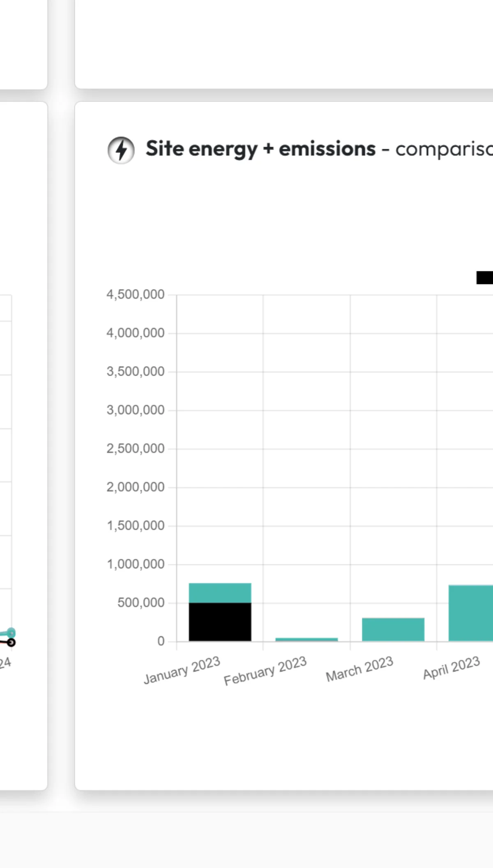Image resolution: width=493 pixels, height=868 pixels.
Task: Select teal segment of January 2023 bar
Action: click(x=220, y=593)
